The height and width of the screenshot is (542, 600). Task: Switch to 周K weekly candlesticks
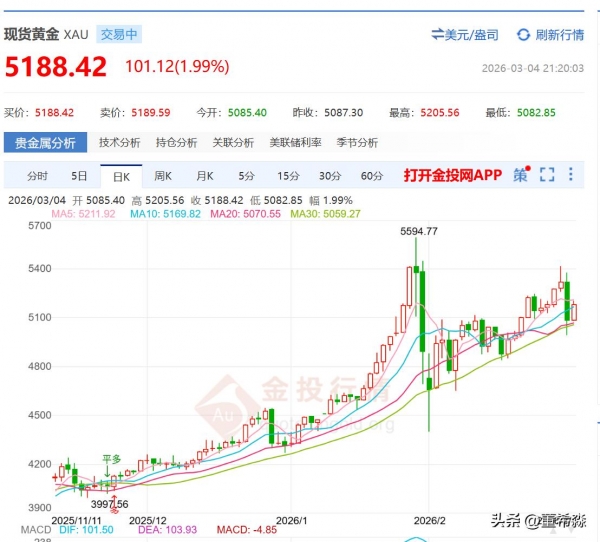tap(163, 176)
